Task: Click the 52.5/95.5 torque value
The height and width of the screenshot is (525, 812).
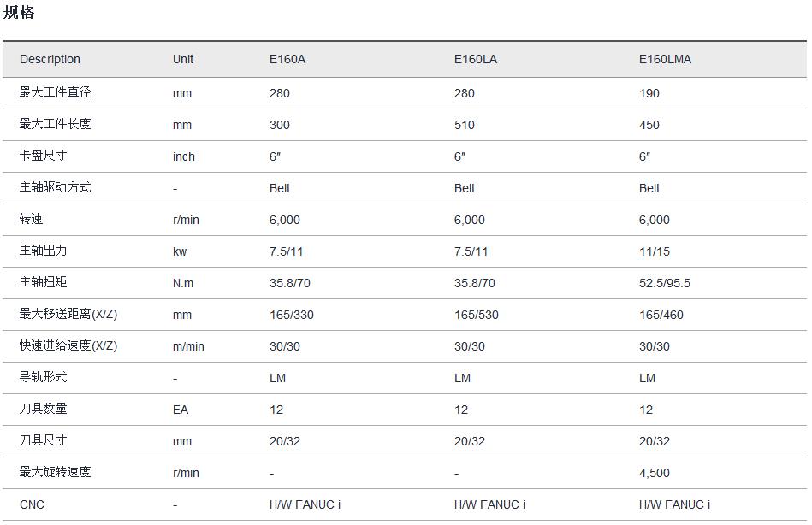Action: click(665, 283)
